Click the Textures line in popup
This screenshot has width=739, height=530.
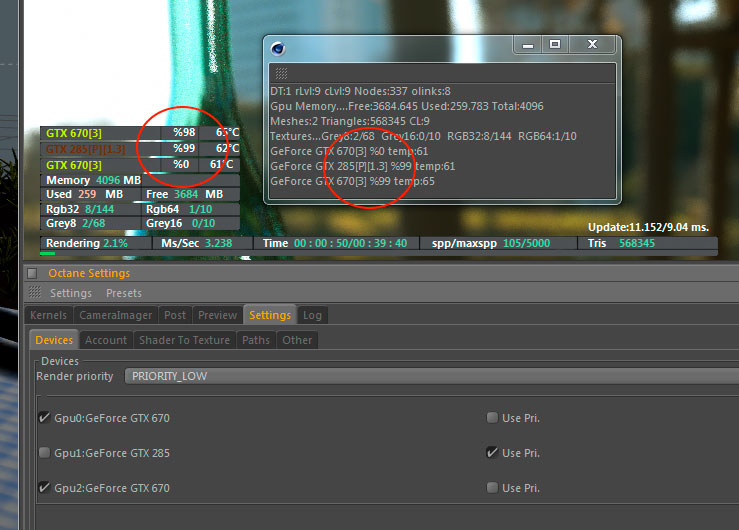pos(423,136)
